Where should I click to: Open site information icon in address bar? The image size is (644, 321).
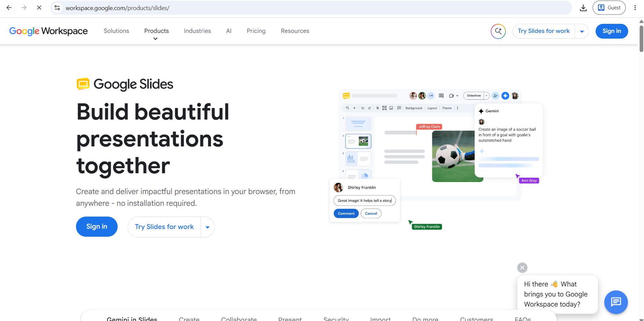coord(57,7)
